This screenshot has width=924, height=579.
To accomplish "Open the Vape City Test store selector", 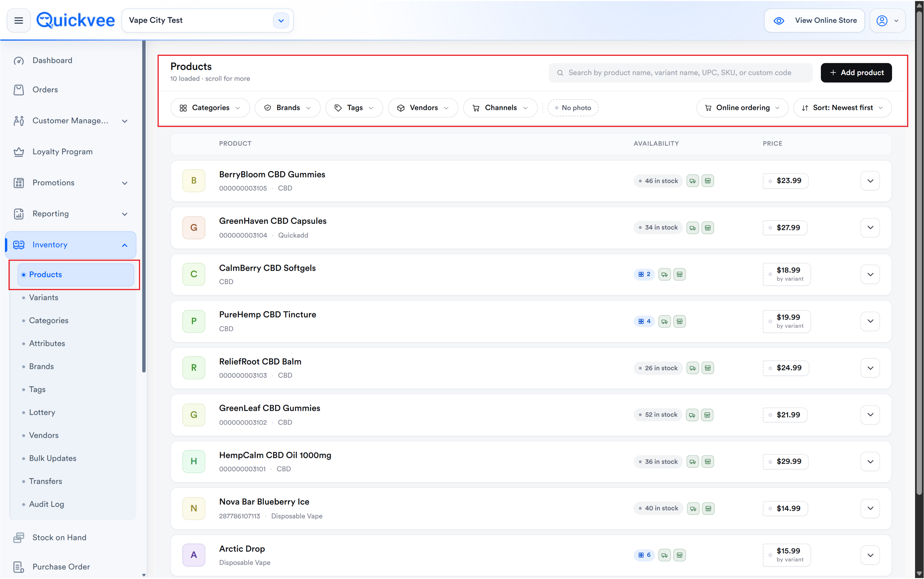I will click(208, 21).
